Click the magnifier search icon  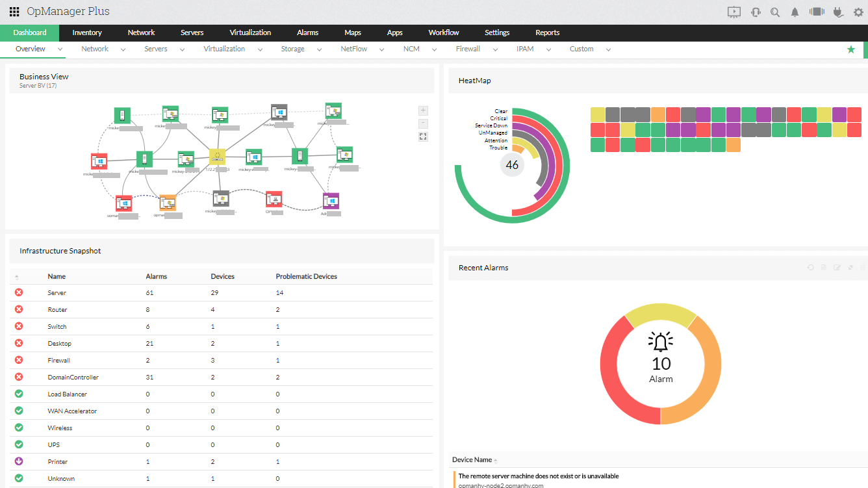click(775, 12)
